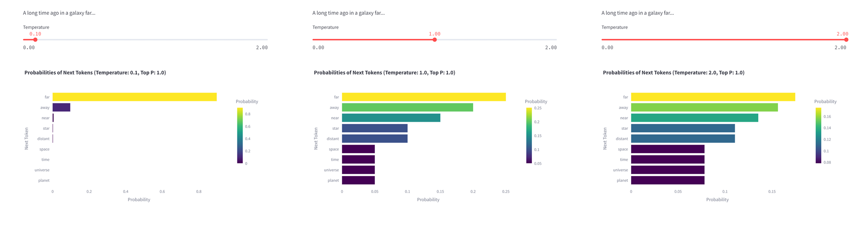Click the 'far' bar in Temperature 1.0 chart
The image size is (868, 225).
click(424, 97)
